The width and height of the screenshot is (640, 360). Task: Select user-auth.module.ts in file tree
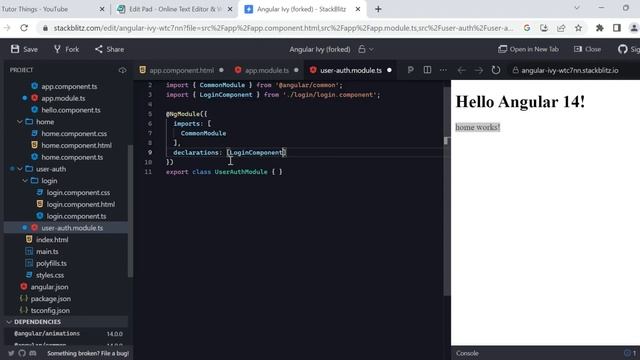pos(72,228)
